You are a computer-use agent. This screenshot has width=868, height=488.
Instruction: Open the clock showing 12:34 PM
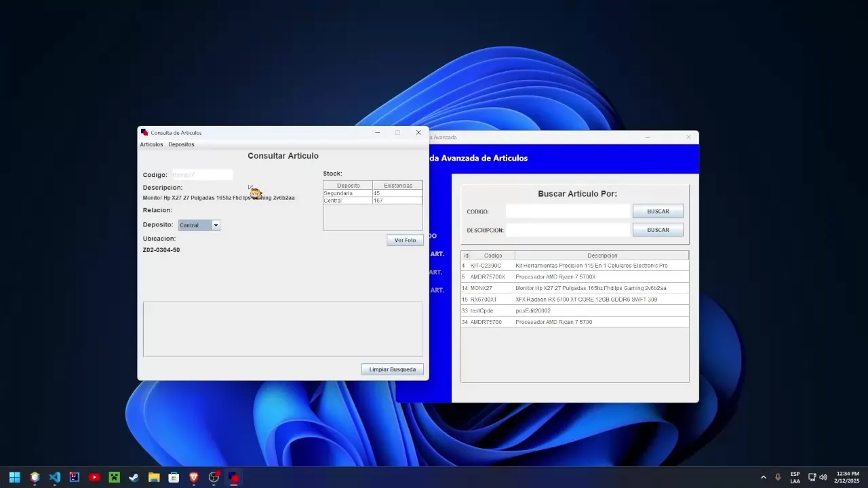point(848,477)
